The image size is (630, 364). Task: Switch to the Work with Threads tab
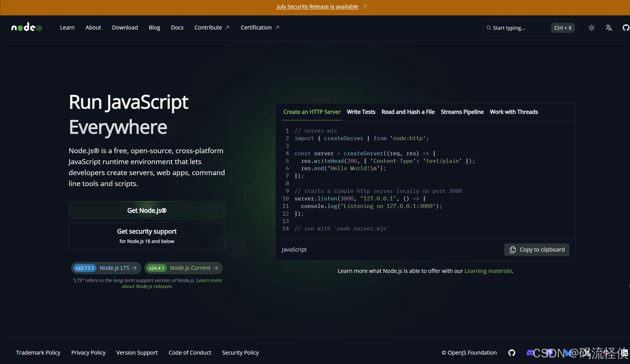pos(513,112)
